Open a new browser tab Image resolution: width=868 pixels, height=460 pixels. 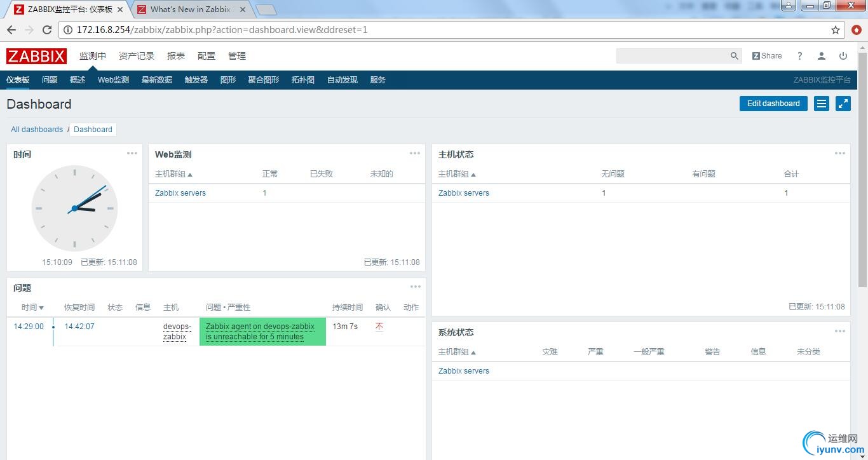coord(266,10)
